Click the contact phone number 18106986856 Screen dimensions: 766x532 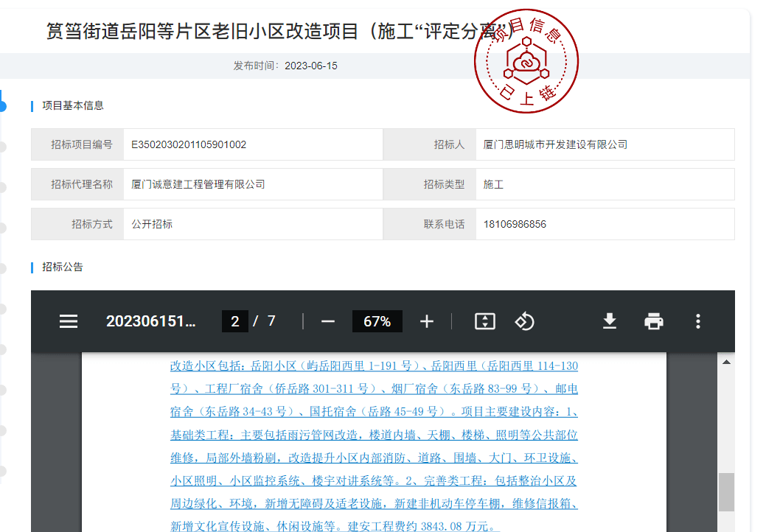click(x=515, y=224)
